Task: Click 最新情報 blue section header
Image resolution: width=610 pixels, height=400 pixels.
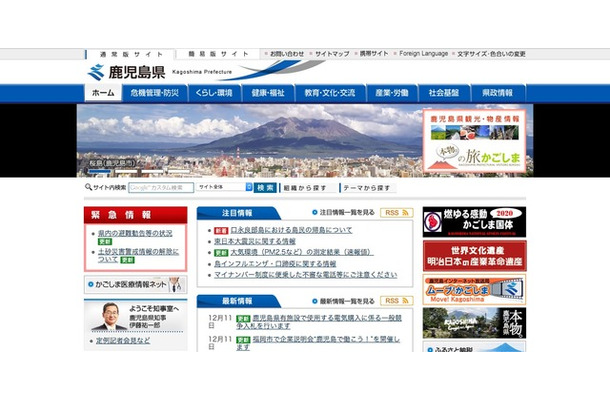Action: click(x=238, y=301)
